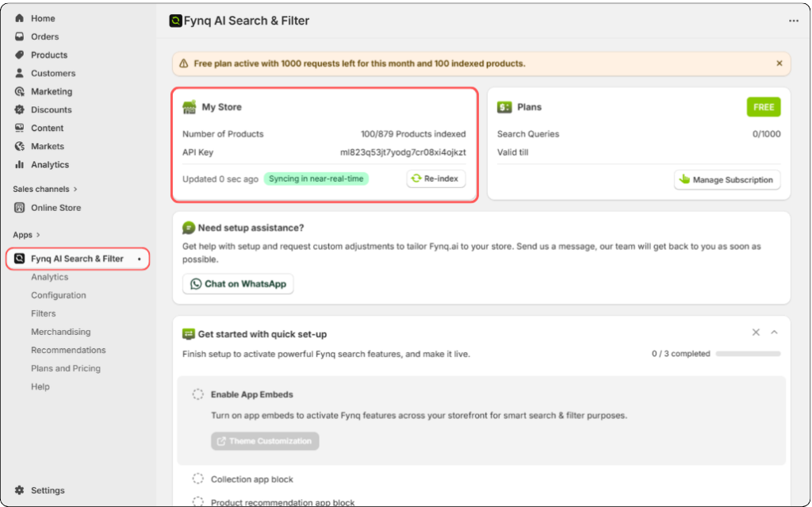
Task: Select the API key value text
Action: [403, 152]
